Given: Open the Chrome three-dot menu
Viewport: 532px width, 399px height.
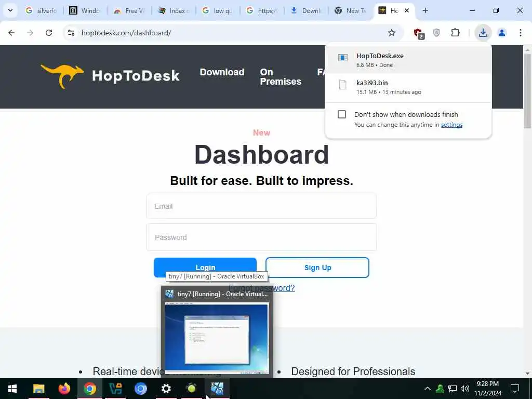Looking at the screenshot, I should [x=521, y=33].
